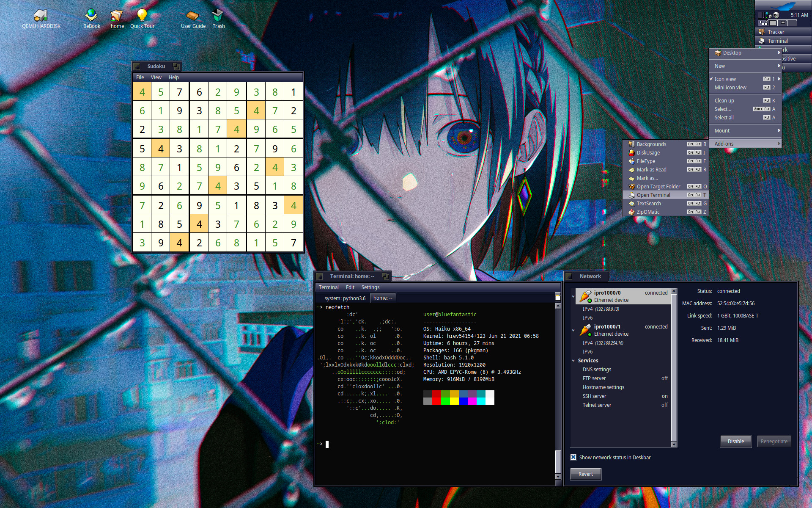Open the Sudoku File menu
This screenshot has width=812, height=508.
coord(140,77)
